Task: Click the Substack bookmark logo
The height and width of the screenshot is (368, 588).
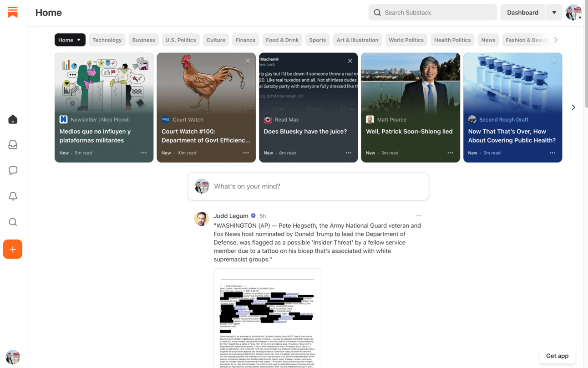Action: 13,12
